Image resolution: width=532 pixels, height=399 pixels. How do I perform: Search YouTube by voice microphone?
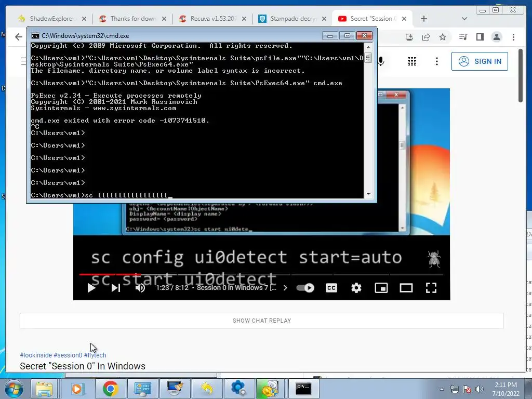[381, 61]
